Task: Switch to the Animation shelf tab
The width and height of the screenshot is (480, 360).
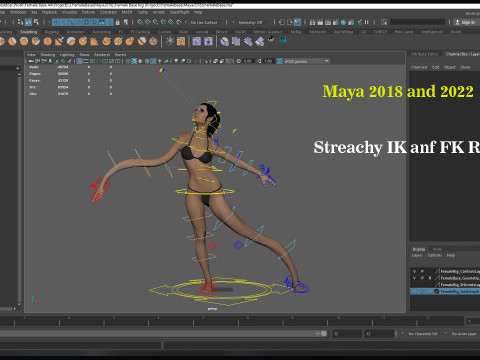Action: click(x=75, y=32)
